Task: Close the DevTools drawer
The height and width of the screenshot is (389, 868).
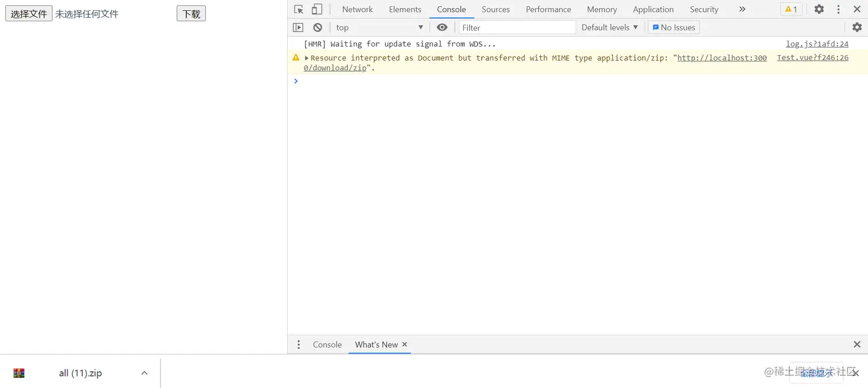Action: [857, 345]
